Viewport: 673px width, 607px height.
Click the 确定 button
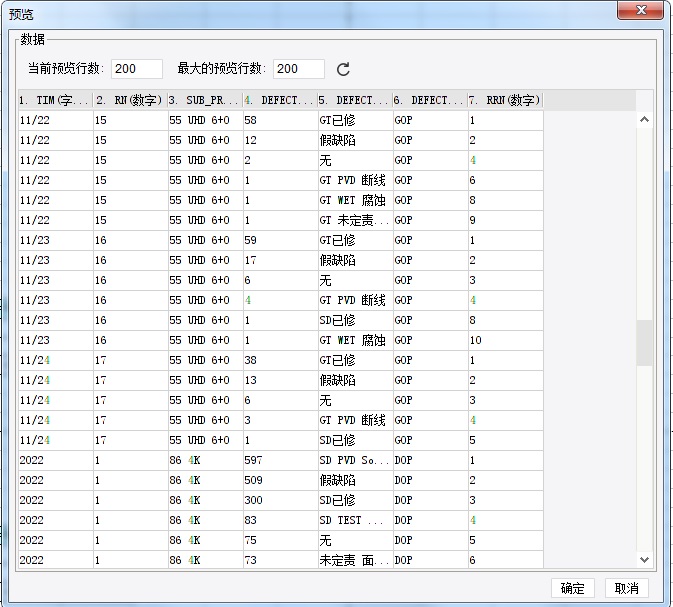[573, 588]
